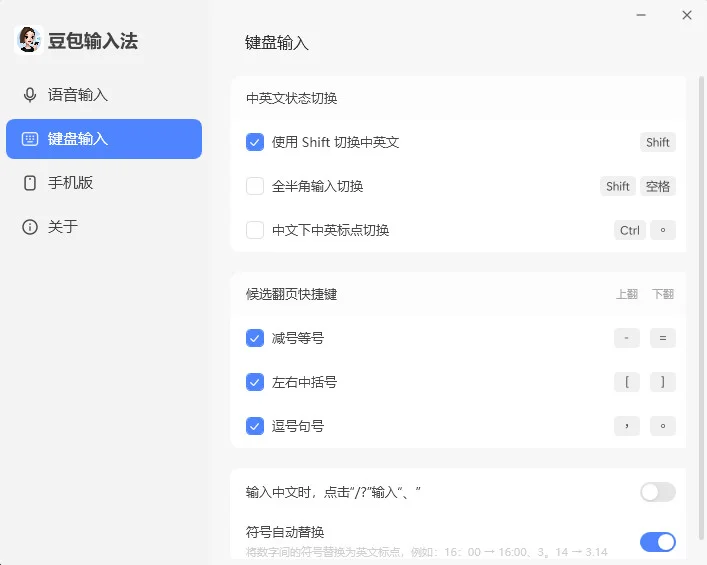Switch to the 手机版 page

104,183
